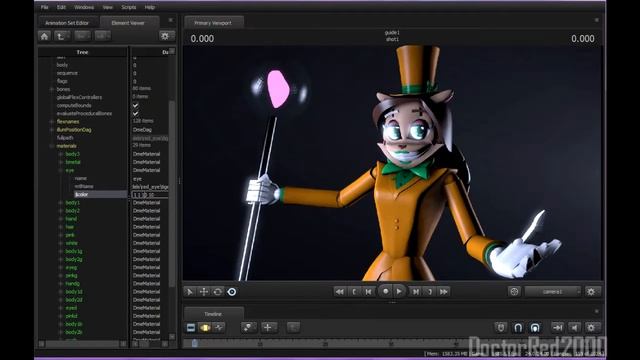Jump to the first frame
Viewport: 640px width, 360px height.
point(339,291)
